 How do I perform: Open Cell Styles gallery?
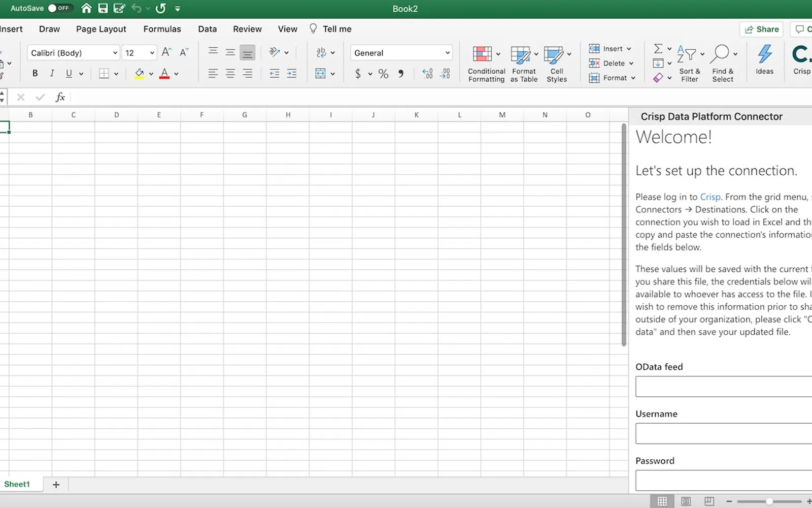click(557, 63)
